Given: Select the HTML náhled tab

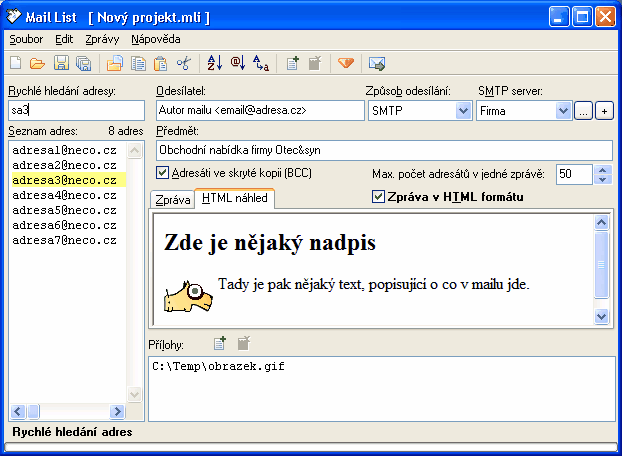Looking at the screenshot, I should click(234, 198).
